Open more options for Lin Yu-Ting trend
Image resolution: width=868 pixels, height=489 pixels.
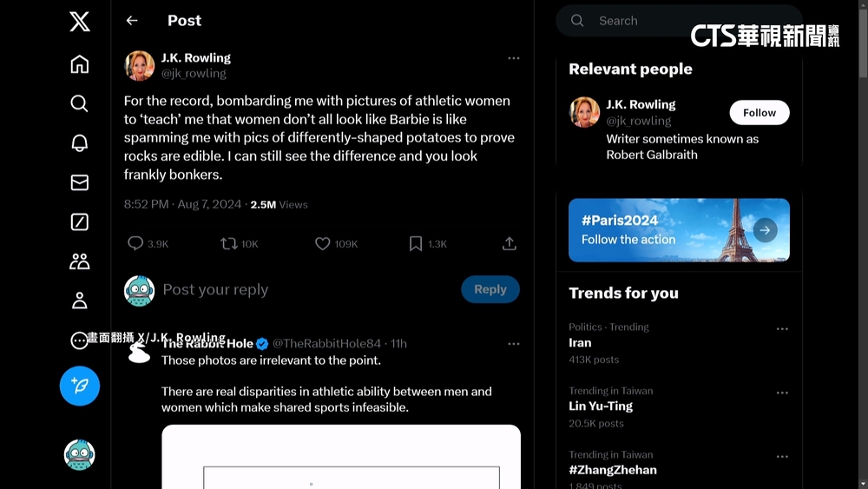(x=782, y=393)
